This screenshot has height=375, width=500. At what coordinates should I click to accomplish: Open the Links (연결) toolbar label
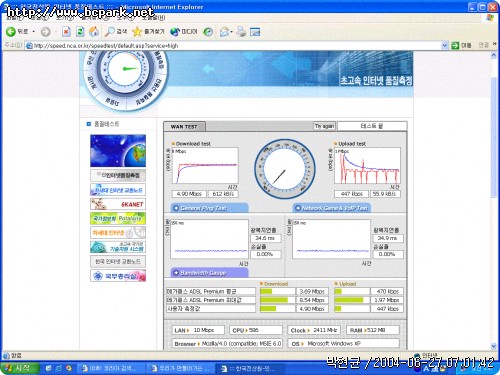[x=483, y=45]
